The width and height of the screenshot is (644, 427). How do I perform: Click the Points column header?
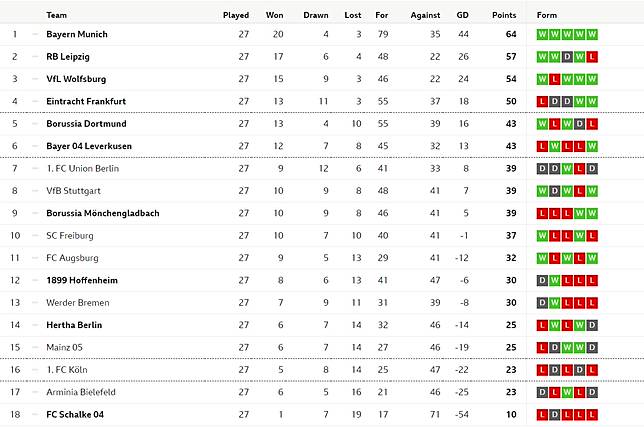coord(504,15)
